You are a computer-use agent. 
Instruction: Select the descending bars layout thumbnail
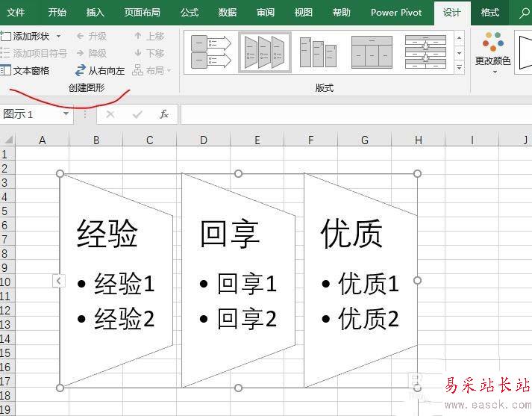319,52
